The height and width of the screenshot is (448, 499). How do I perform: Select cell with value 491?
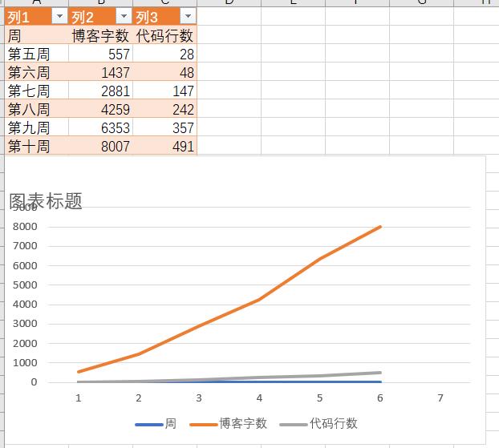coord(164,146)
